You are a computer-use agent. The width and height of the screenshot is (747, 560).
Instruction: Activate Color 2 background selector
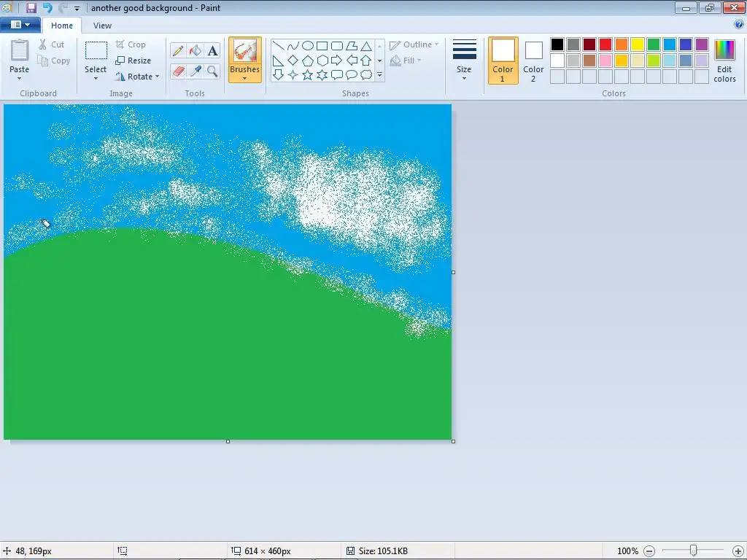tap(533, 61)
